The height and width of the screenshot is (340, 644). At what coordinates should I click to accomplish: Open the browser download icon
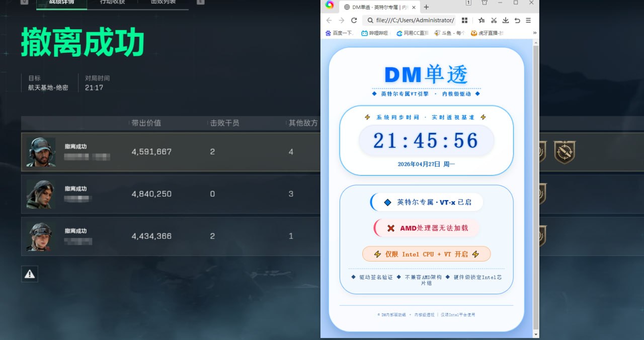click(505, 20)
